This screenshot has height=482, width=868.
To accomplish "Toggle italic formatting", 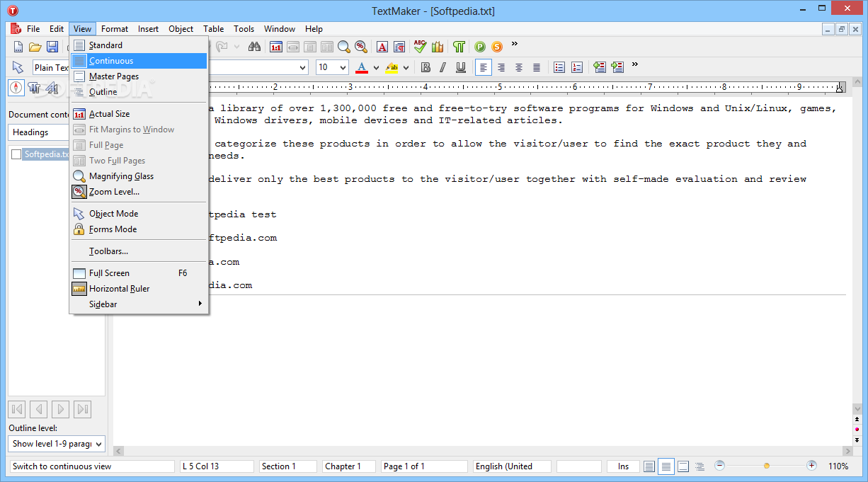I will pyautogui.click(x=443, y=67).
